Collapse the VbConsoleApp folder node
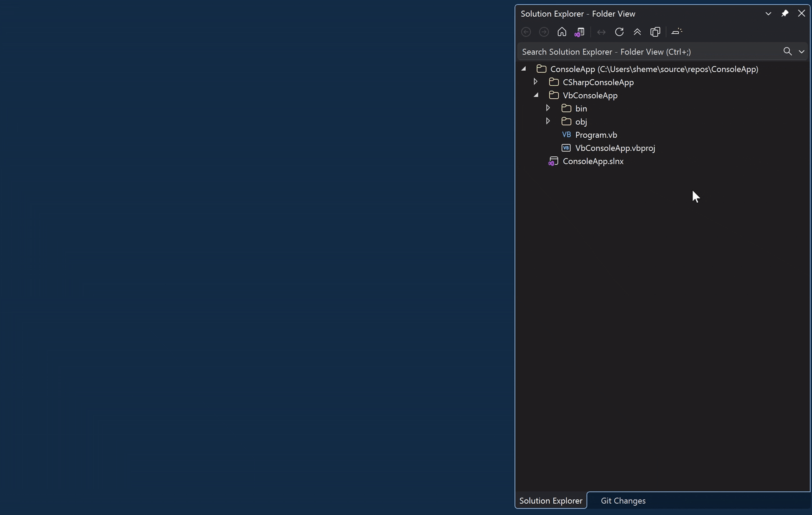 pos(536,95)
